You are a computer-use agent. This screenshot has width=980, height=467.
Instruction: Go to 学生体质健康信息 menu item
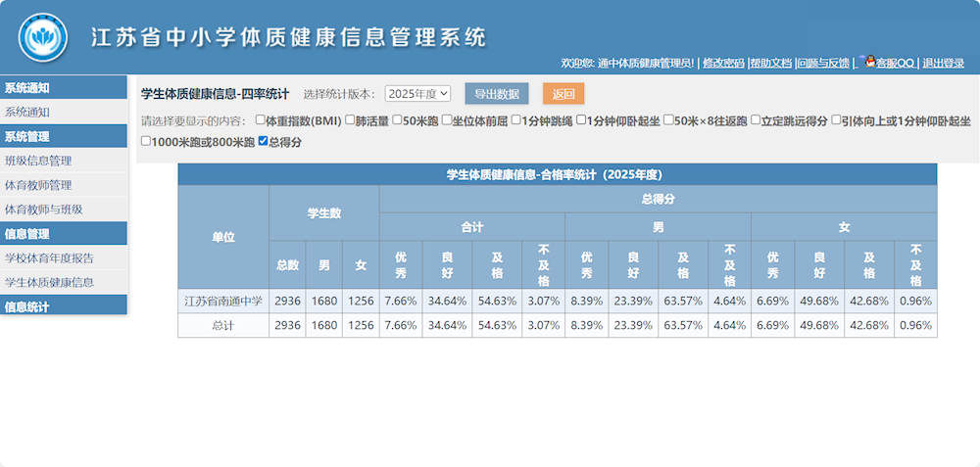click(49, 282)
